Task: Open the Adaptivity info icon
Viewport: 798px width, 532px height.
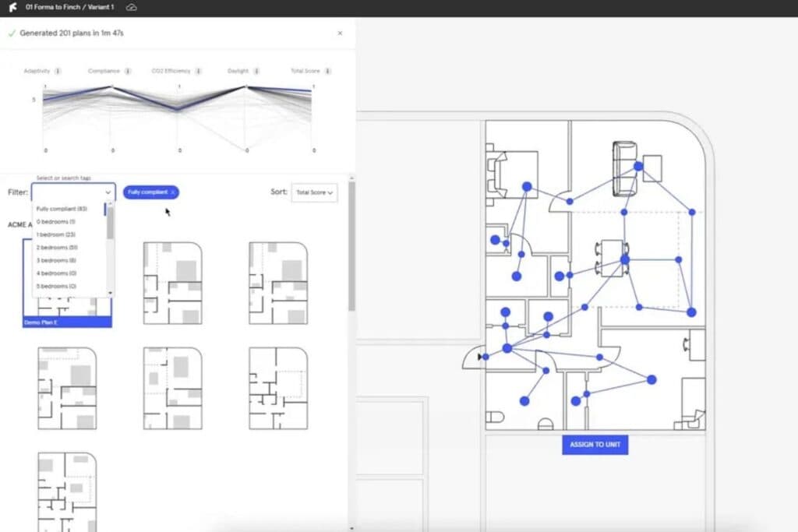Action: tap(58, 71)
